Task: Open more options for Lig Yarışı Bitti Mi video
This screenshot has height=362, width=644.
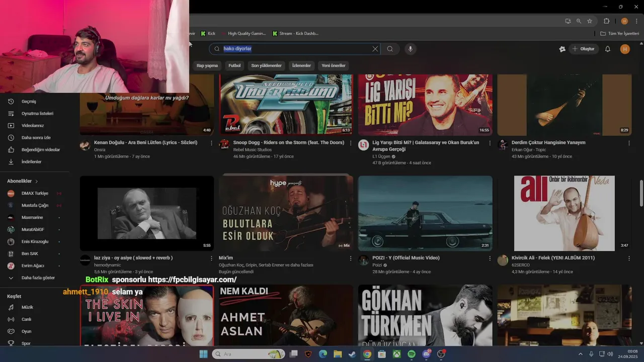Action: point(490,143)
